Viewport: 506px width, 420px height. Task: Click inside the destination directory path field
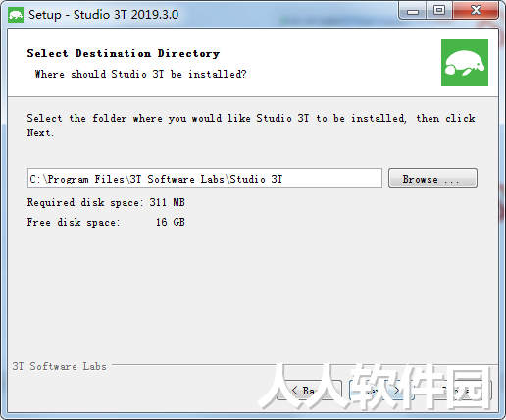[205, 179]
